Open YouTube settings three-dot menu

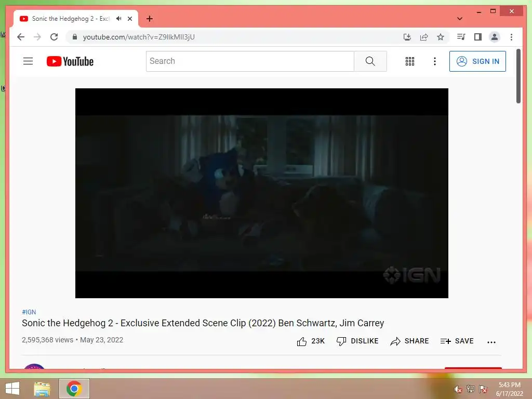[x=435, y=61]
